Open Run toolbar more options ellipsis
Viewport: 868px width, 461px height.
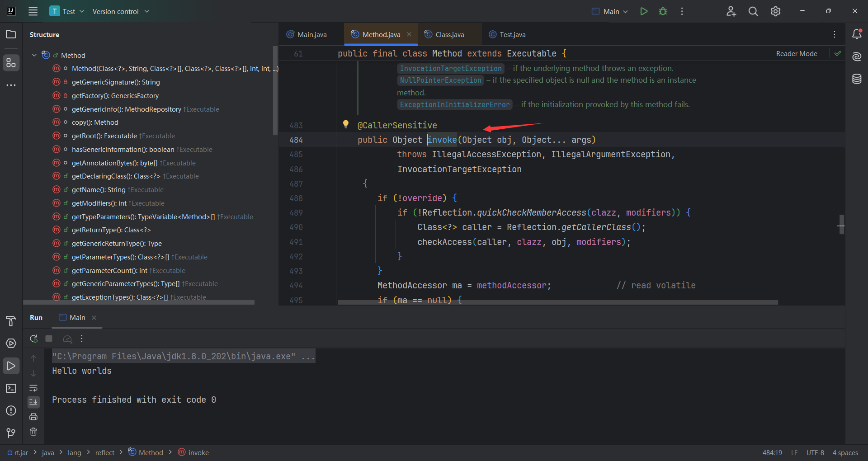tap(82, 339)
